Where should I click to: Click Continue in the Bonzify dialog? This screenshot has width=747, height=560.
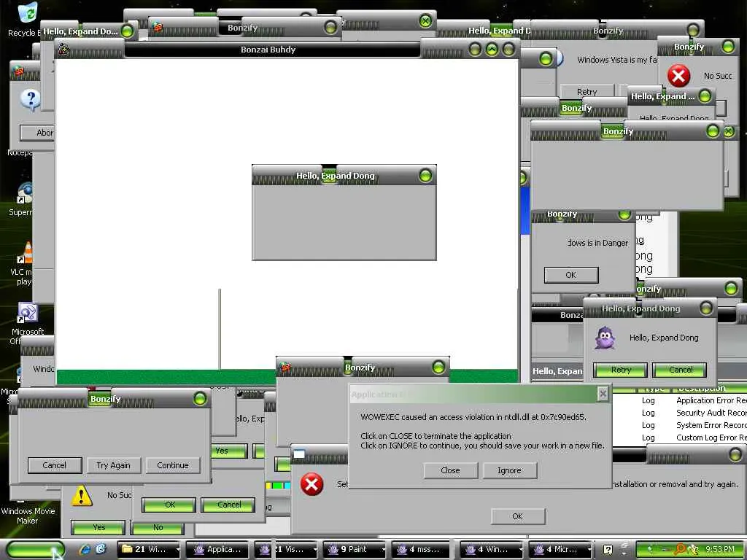172,465
